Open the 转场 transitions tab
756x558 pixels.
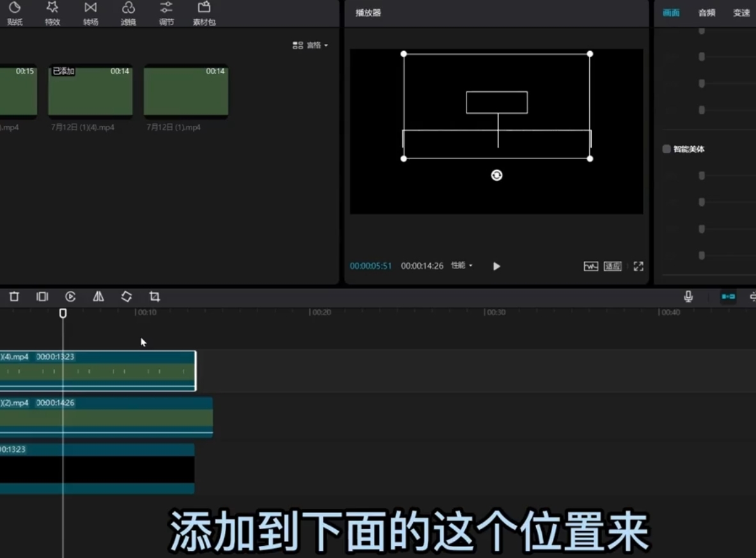[x=91, y=13]
